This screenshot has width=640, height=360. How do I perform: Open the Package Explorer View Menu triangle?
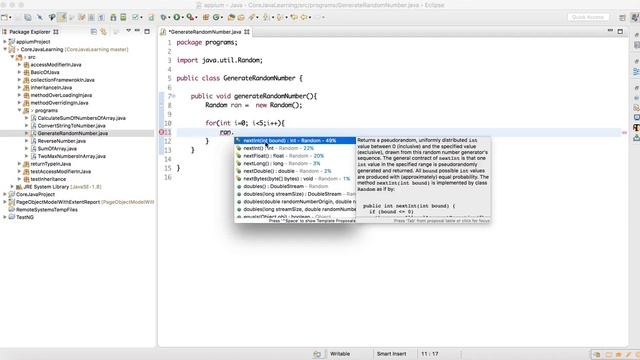128,31
